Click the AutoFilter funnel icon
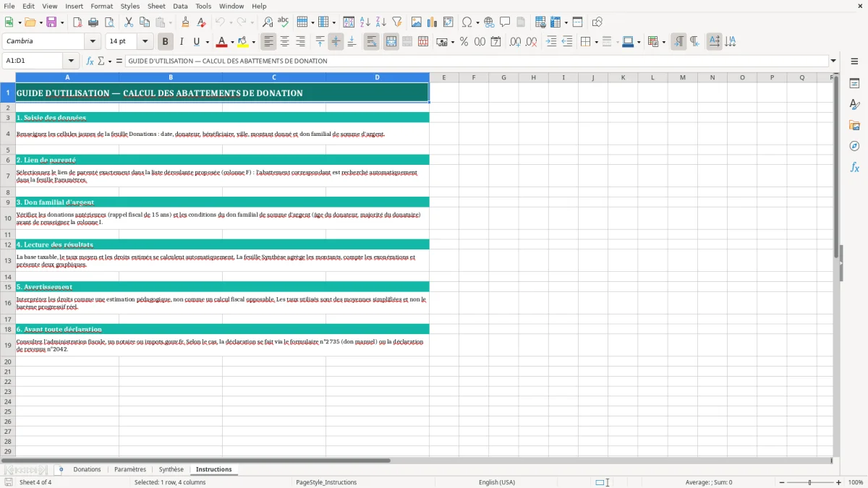The image size is (868, 488). coord(396,22)
